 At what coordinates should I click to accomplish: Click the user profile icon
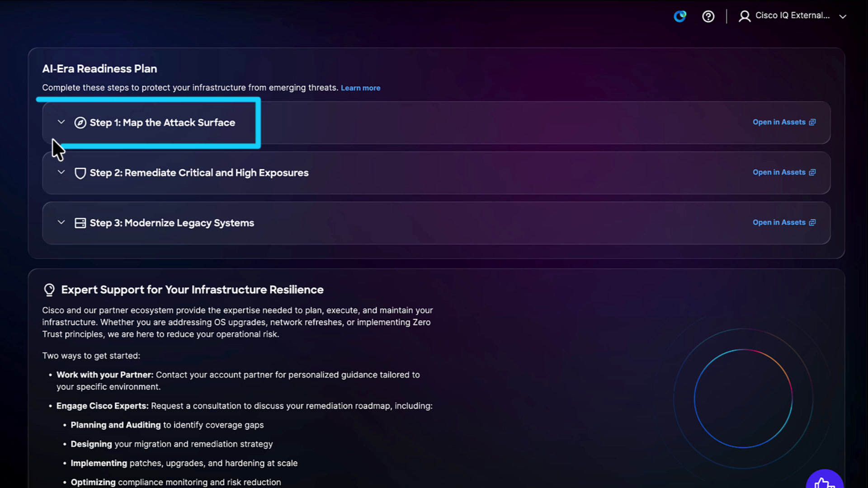coord(744,16)
